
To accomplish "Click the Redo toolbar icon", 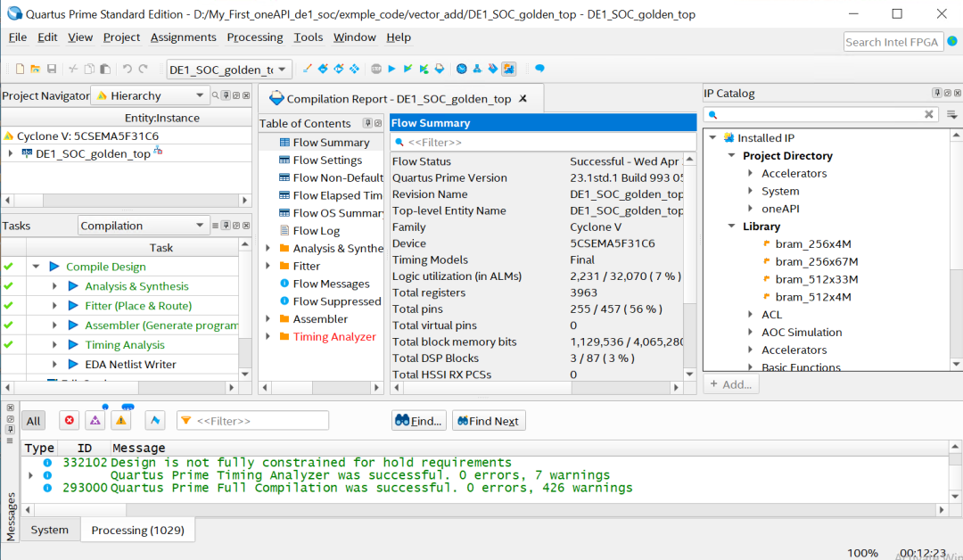I will coord(143,69).
